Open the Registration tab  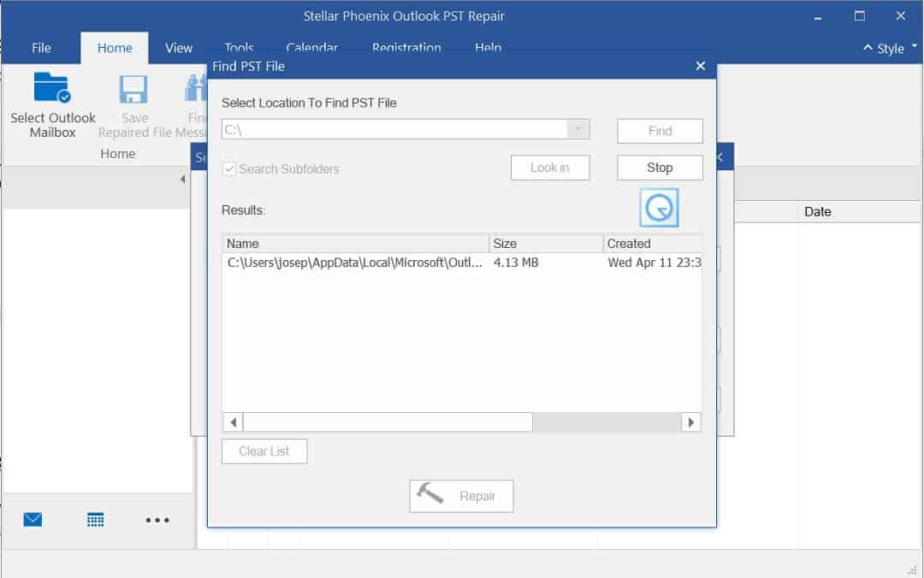(406, 47)
